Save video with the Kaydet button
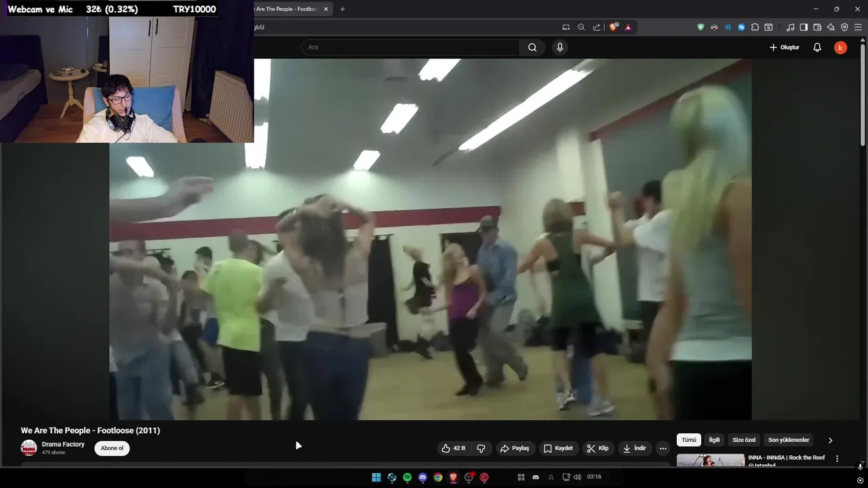The image size is (868, 488). (558, 448)
